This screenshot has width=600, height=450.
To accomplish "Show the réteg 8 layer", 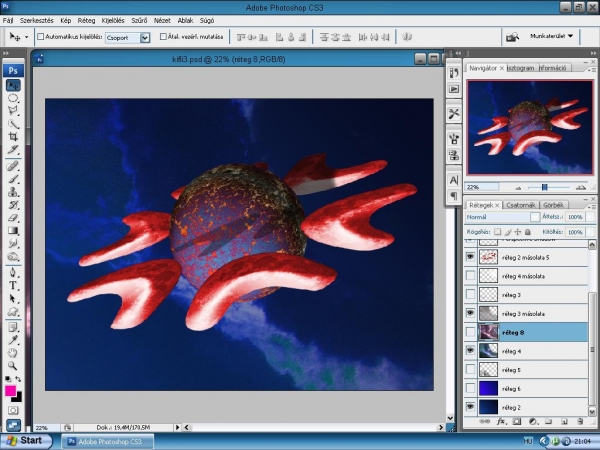I will pos(470,332).
